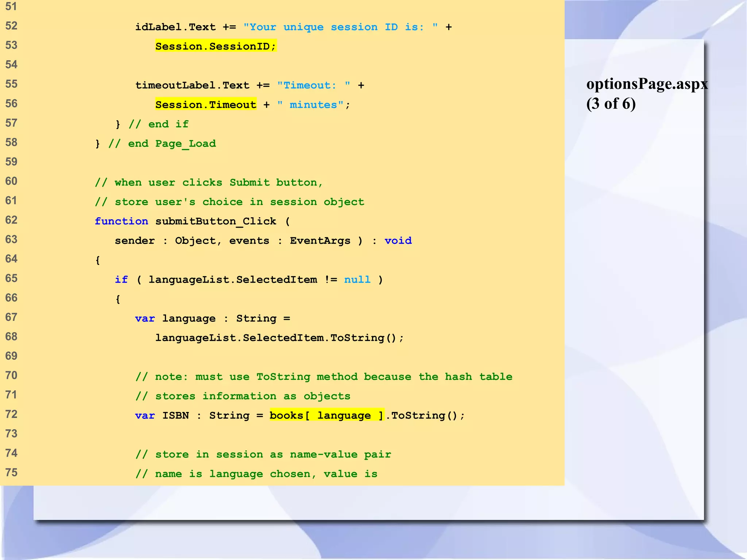Click 'ISBN : String =' on line 72

[x=213, y=416]
